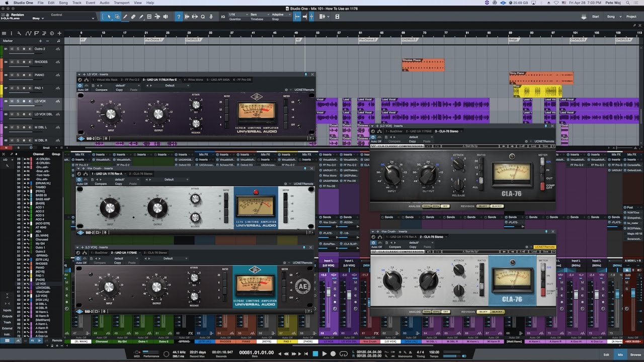Select the Range tool in toolbar

117,17
